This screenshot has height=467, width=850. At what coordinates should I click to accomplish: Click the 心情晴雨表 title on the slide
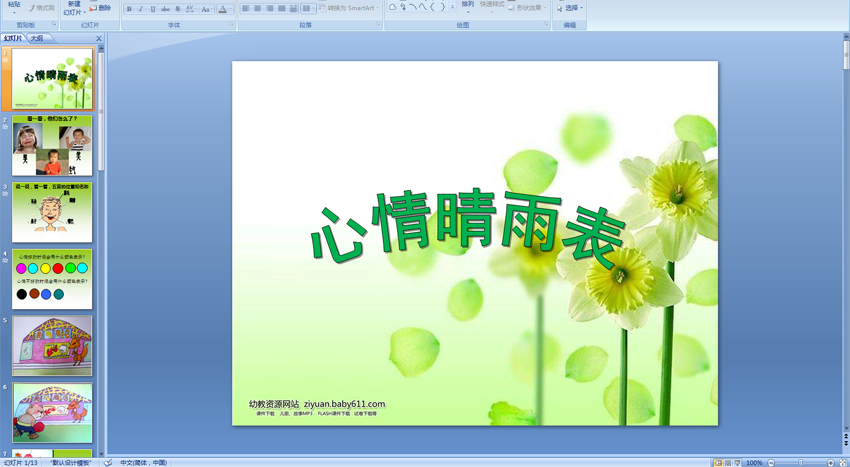click(468, 229)
